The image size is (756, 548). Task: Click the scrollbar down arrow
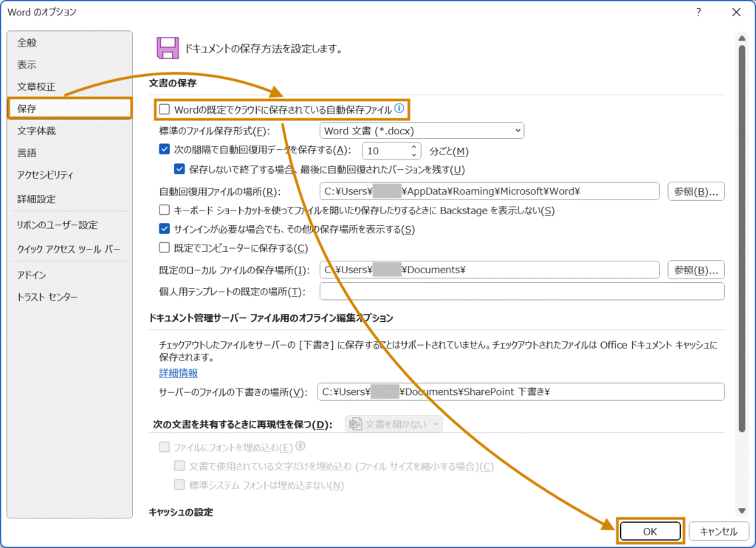tap(741, 510)
